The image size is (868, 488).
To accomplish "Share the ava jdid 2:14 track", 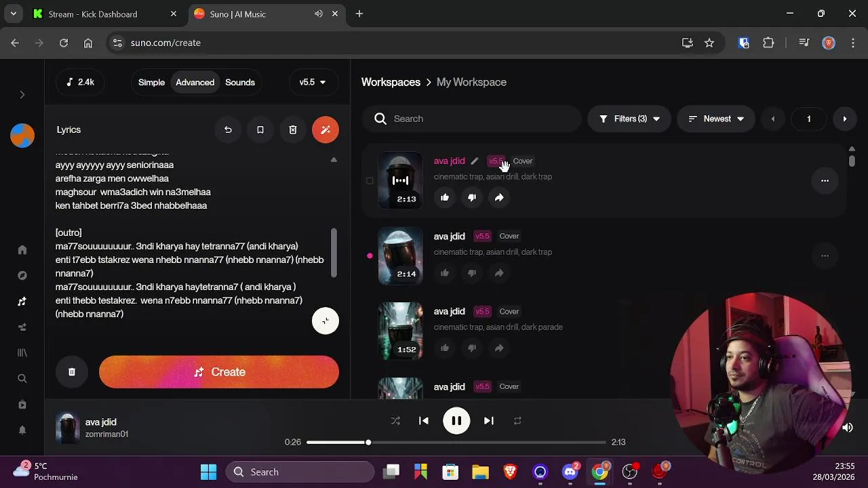I will (499, 272).
